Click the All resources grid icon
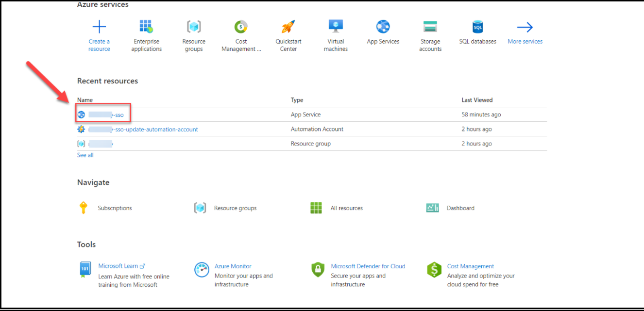 [316, 208]
